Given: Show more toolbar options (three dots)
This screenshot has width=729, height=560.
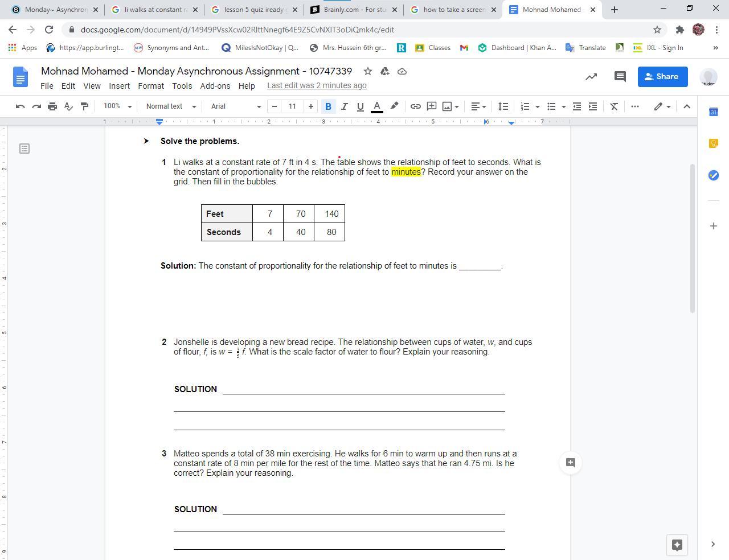Looking at the screenshot, I should tap(635, 106).
